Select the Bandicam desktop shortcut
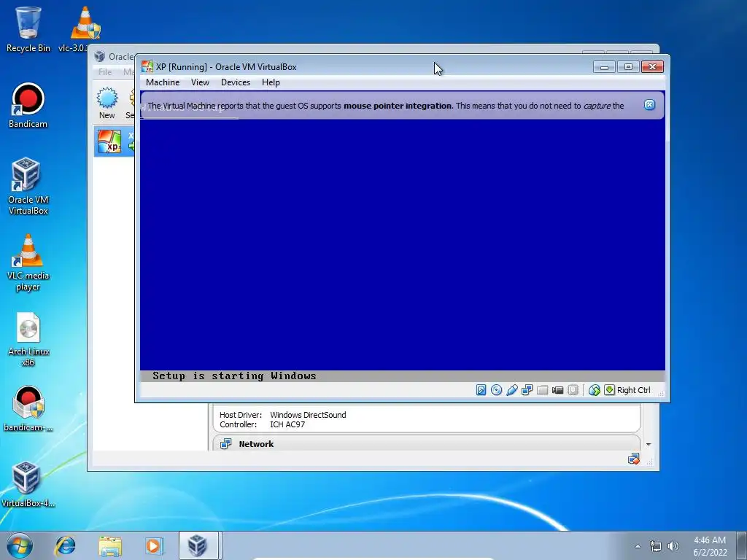Screen dimensions: 747x560 (28, 106)
